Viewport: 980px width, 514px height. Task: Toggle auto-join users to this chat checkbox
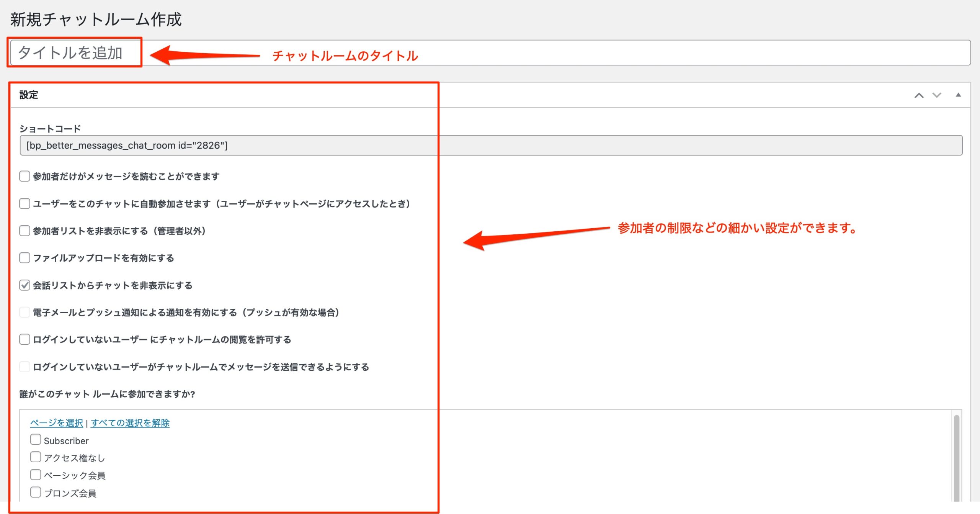(25, 203)
